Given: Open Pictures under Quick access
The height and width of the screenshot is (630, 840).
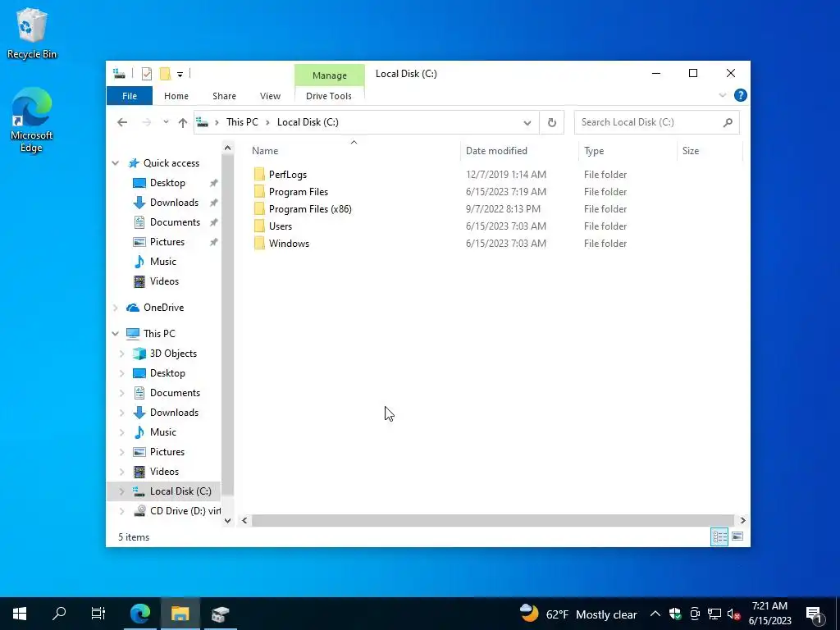Looking at the screenshot, I should [x=167, y=242].
